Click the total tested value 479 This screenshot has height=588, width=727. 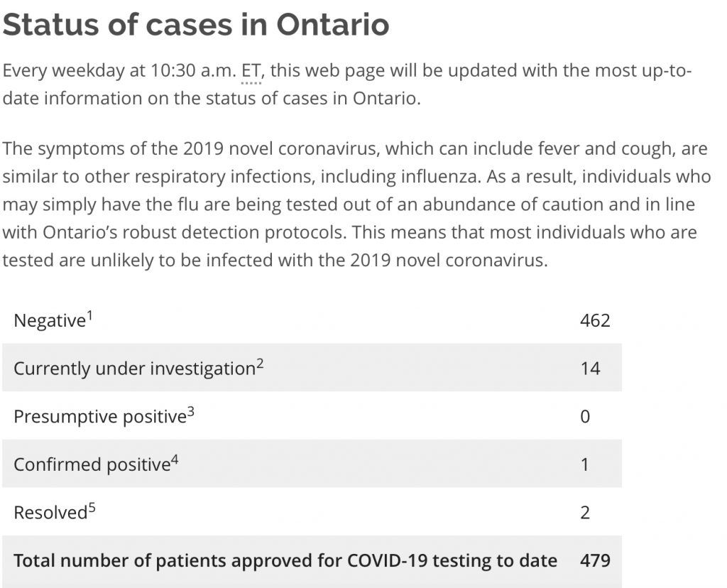click(x=595, y=560)
